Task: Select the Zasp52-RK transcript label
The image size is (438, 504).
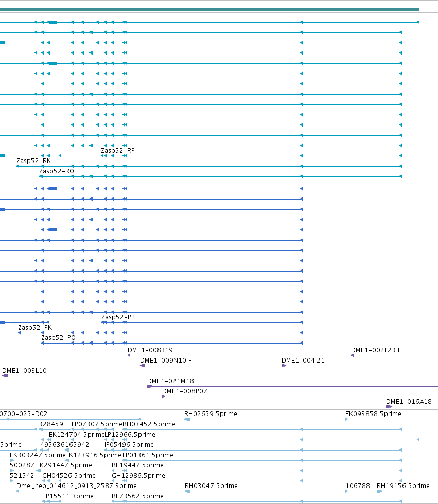Action: (x=34, y=160)
